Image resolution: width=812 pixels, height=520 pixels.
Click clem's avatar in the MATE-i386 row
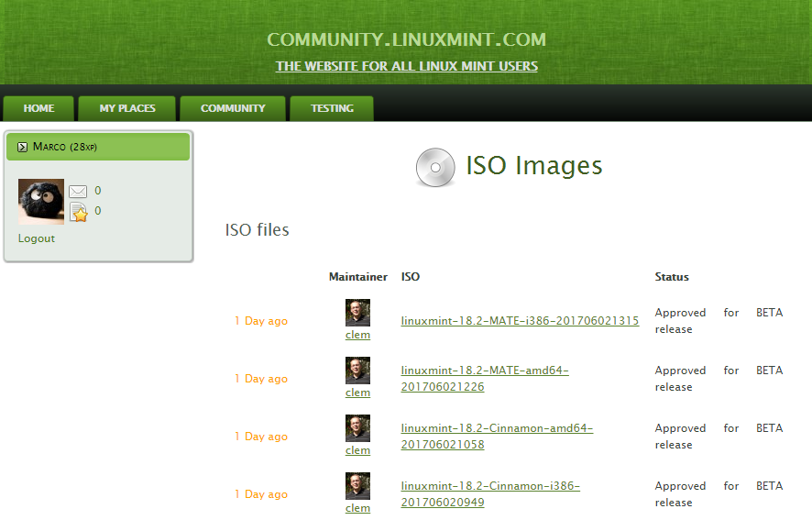point(357,313)
